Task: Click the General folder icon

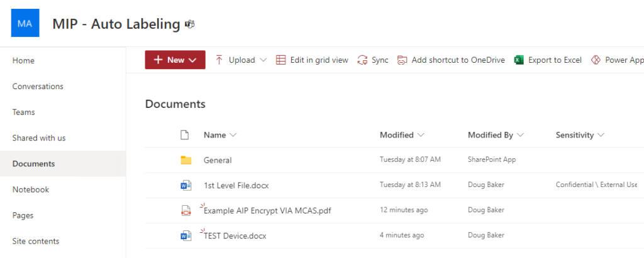Action: (186, 160)
